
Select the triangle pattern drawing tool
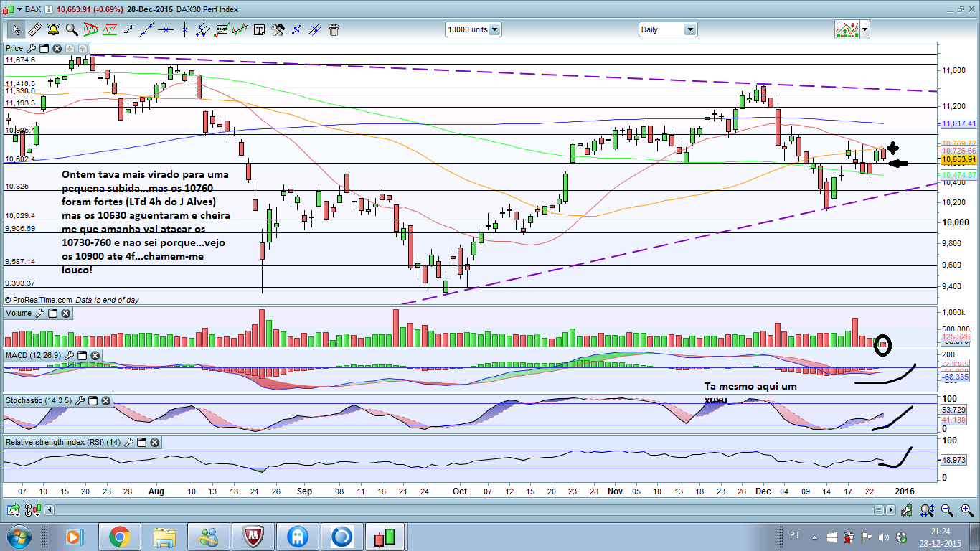click(91, 29)
